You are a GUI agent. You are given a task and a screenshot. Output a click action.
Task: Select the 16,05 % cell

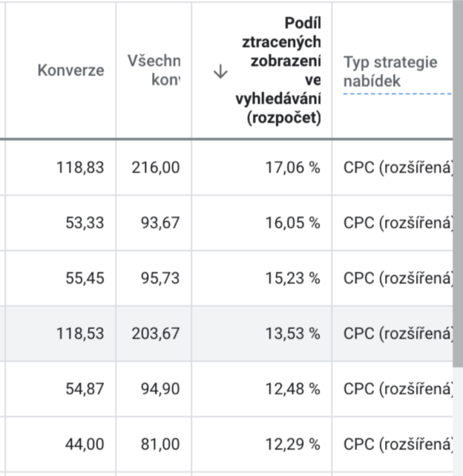click(262, 223)
